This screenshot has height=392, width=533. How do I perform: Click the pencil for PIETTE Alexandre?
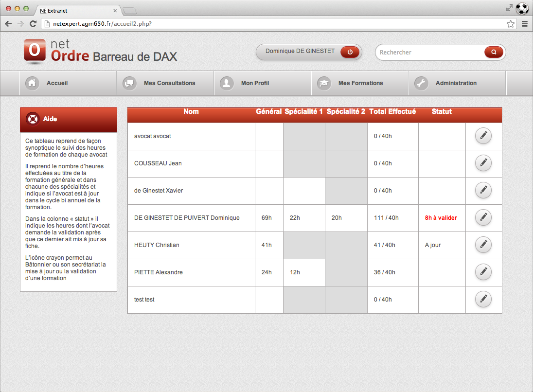[x=483, y=272]
